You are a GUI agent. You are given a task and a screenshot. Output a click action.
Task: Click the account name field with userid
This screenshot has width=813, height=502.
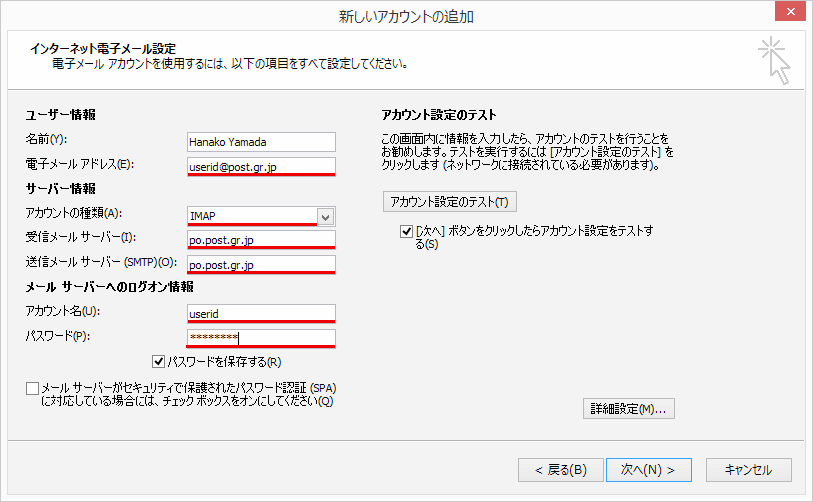(261, 314)
